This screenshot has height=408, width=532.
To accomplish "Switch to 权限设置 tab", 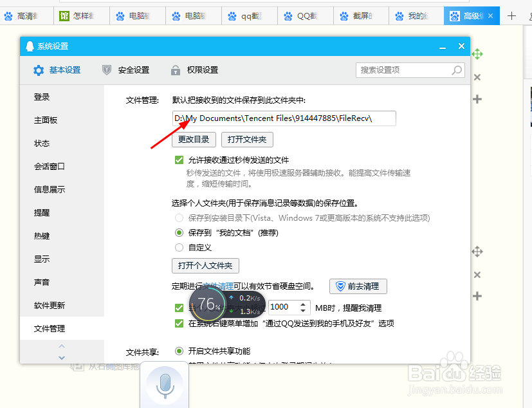I will coord(195,70).
